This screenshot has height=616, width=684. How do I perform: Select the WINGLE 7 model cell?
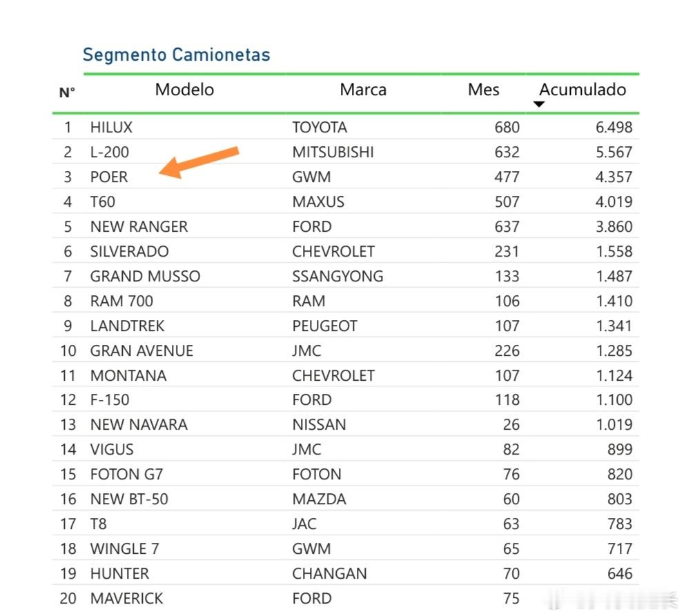(x=124, y=549)
